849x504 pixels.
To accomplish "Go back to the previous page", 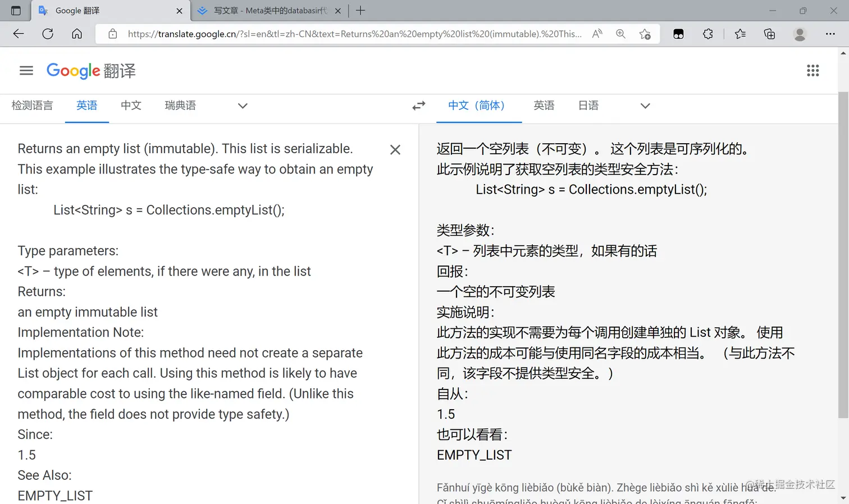I will pos(19,34).
